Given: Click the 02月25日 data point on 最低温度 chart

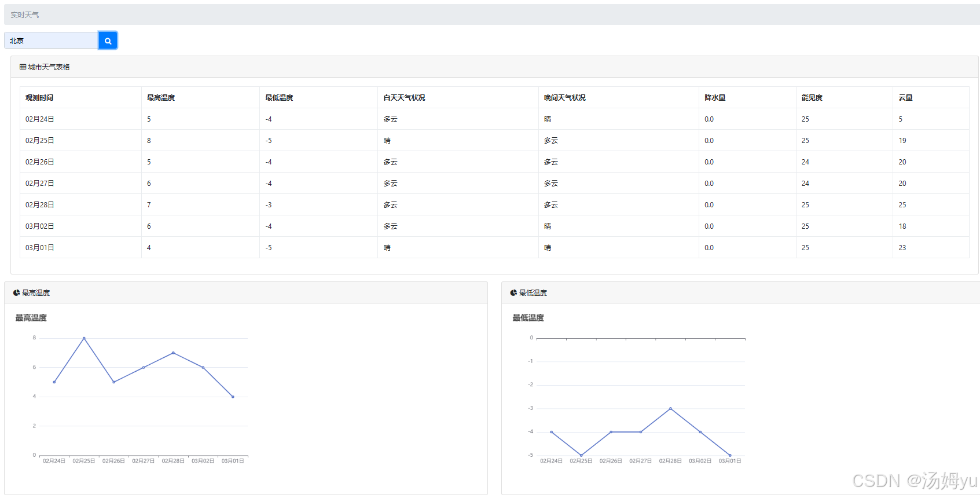Looking at the screenshot, I should pyautogui.click(x=581, y=455).
